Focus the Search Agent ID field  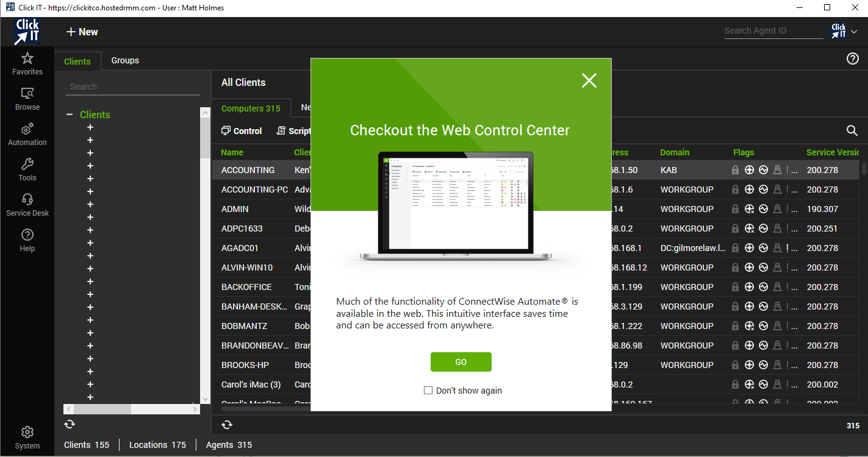tap(773, 30)
